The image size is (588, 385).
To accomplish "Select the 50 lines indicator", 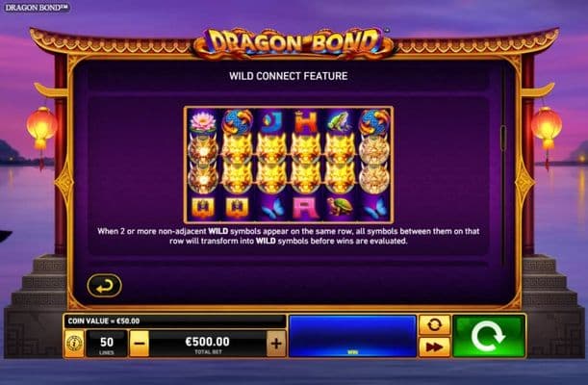I will 107,344.
